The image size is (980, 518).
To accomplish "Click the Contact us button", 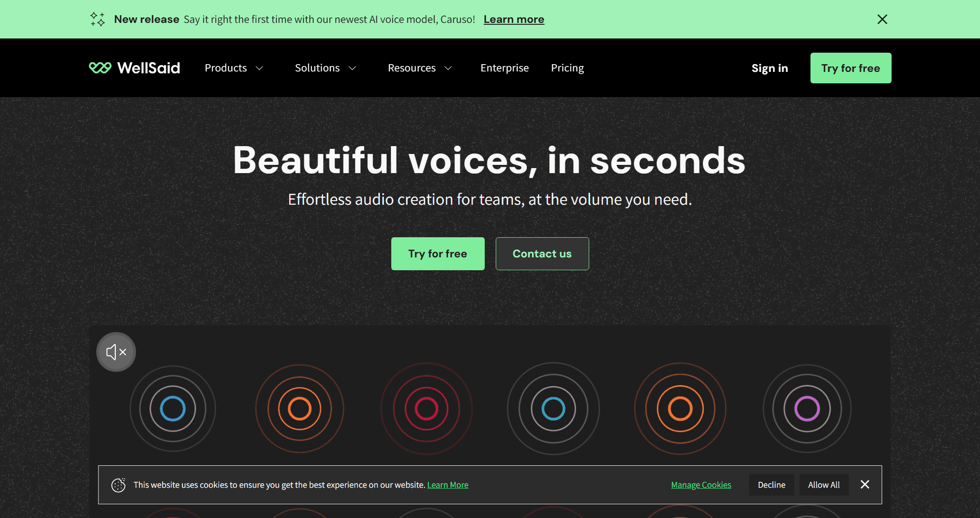I will tap(542, 254).
